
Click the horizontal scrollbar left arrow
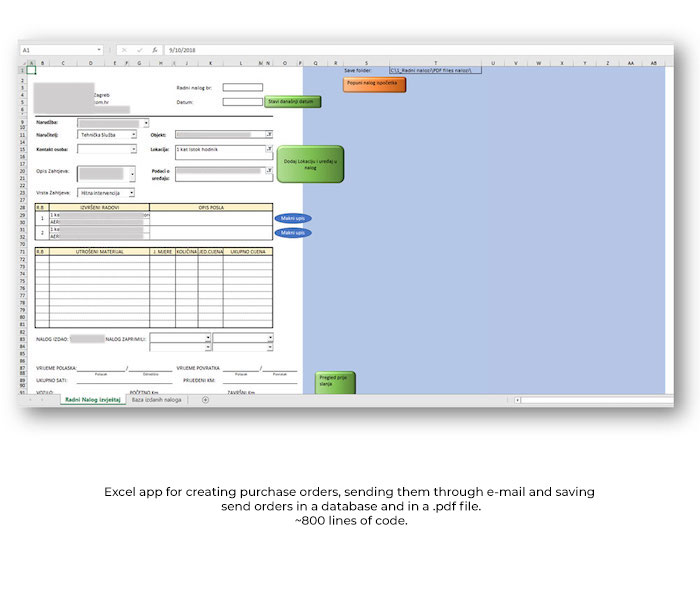[517, 400]
